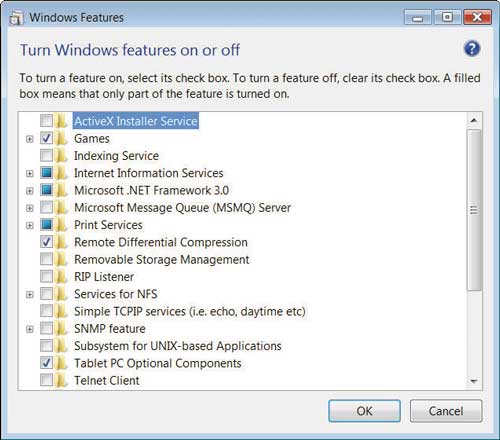This screenshot has width=500, height=440.
Task: Select the RIP Listener label
Action: click(104, 277)
